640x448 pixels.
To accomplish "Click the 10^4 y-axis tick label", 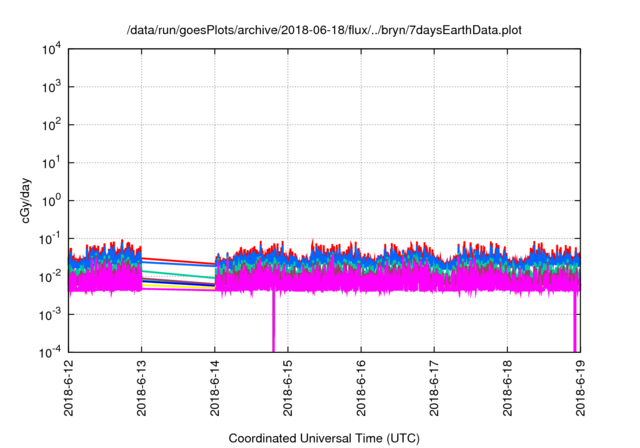I will click(x=51, y=49).
